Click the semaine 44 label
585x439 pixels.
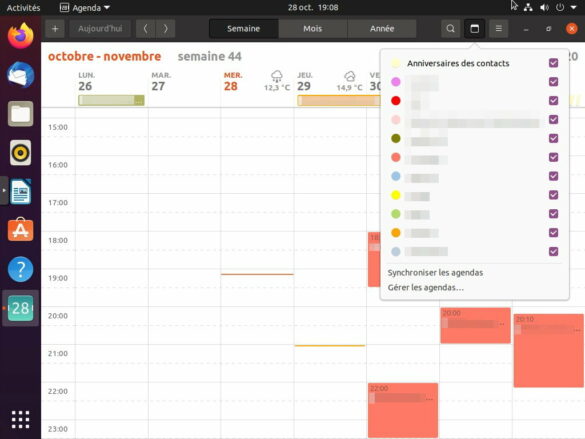(209, 56)
